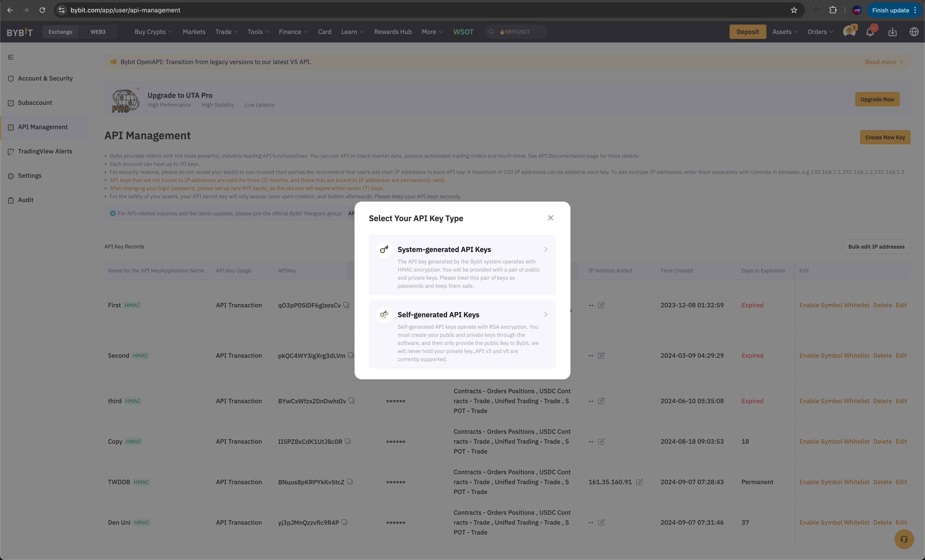Viewport: 925px width, 560px height.
Task: Open WSOT link in navbar
Action: [463, 32]
